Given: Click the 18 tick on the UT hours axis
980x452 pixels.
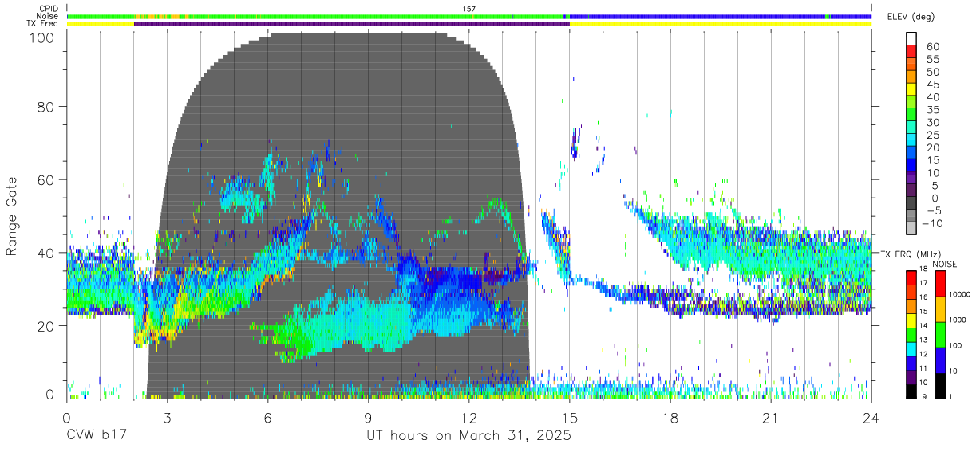Looking at the screenshot, I should pos(670,417).
